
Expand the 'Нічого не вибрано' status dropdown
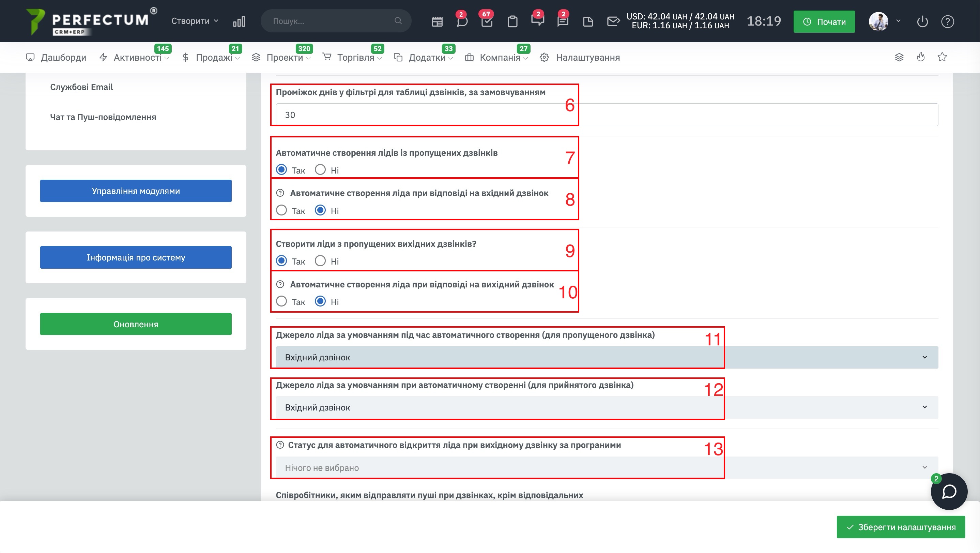click(607, 467)
